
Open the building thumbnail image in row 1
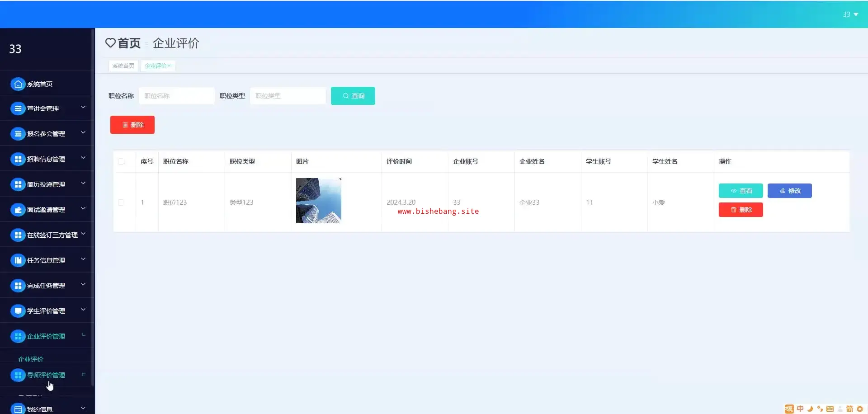319,201
